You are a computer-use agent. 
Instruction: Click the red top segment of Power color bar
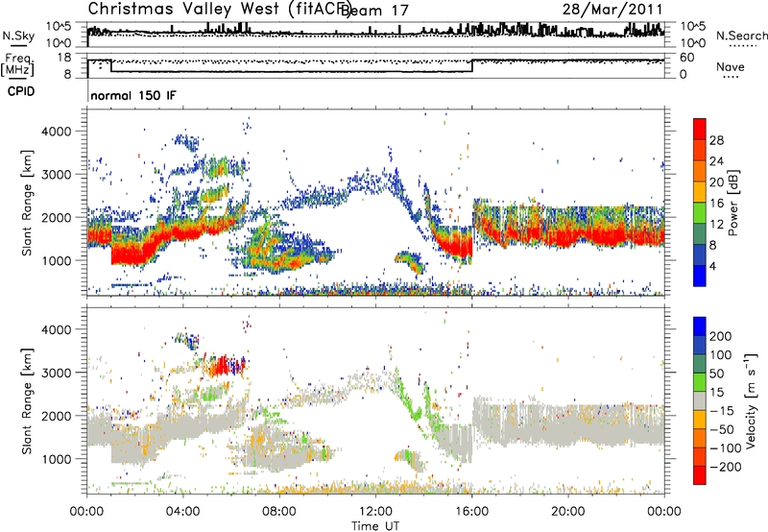click(x=700, y=130)
